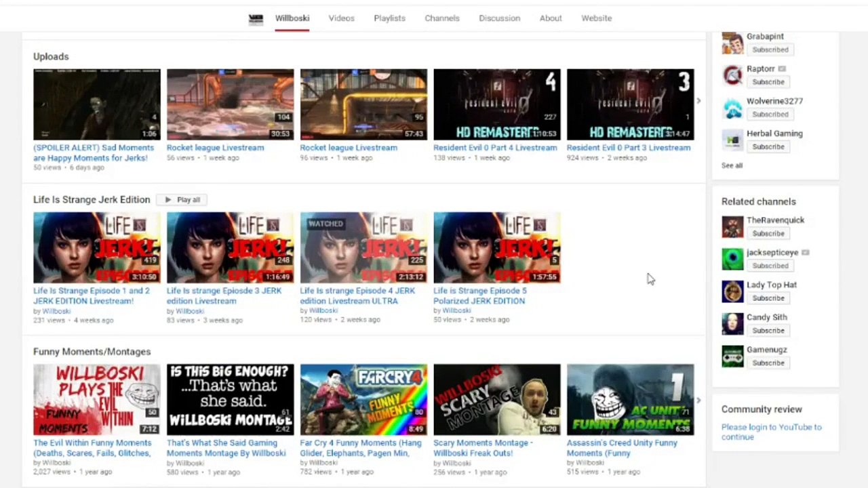Open TheRavenquick channel avatar
This screenshot has height=488, width=868.
[732, 227]
